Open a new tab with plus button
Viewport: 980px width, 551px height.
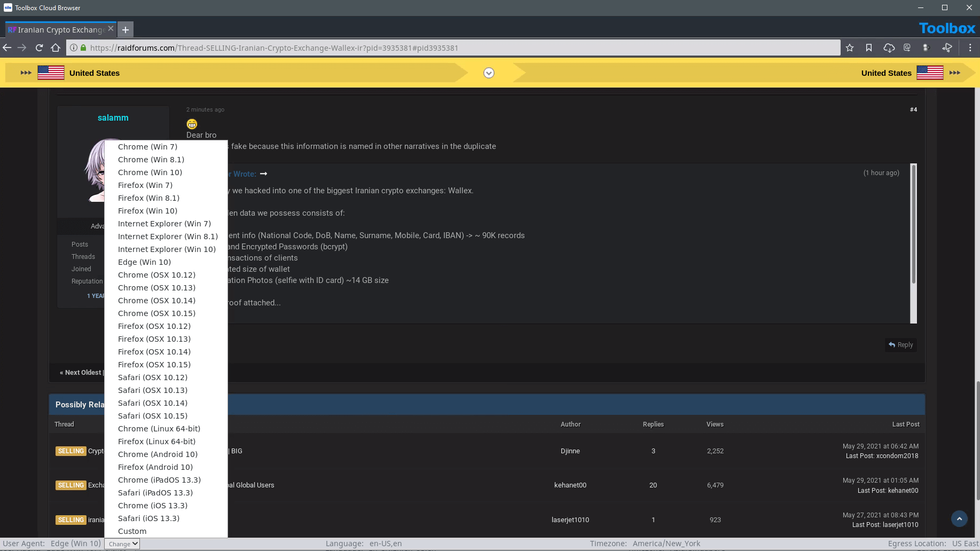pyautogui.click(x=126, y=30)
